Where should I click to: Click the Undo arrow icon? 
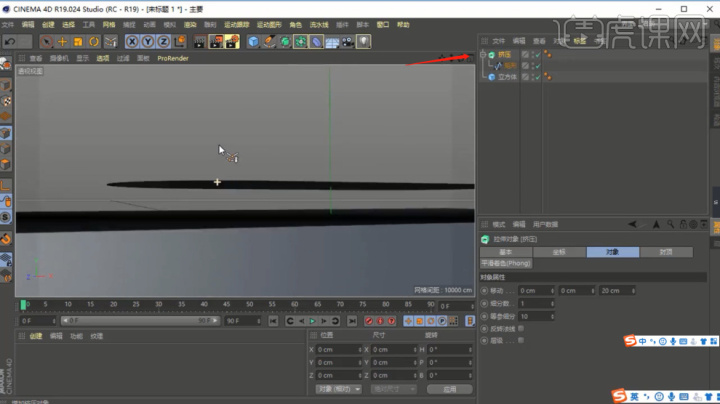point(10,42)
